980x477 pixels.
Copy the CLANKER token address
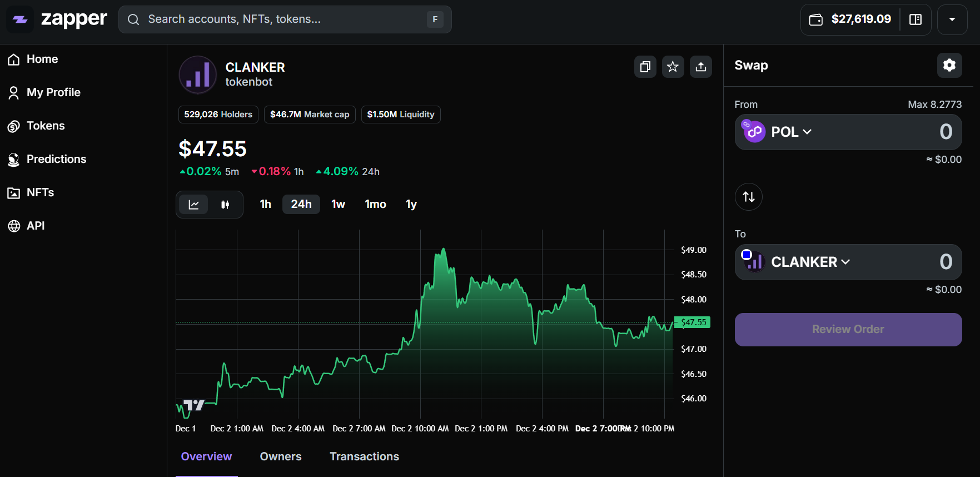click(x=645, y=67)
